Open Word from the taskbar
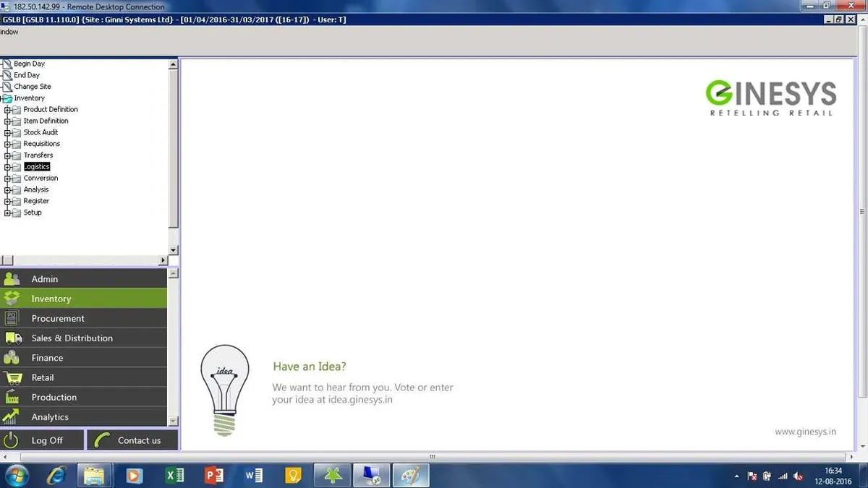The image size is (868, 488). (253, 476)
